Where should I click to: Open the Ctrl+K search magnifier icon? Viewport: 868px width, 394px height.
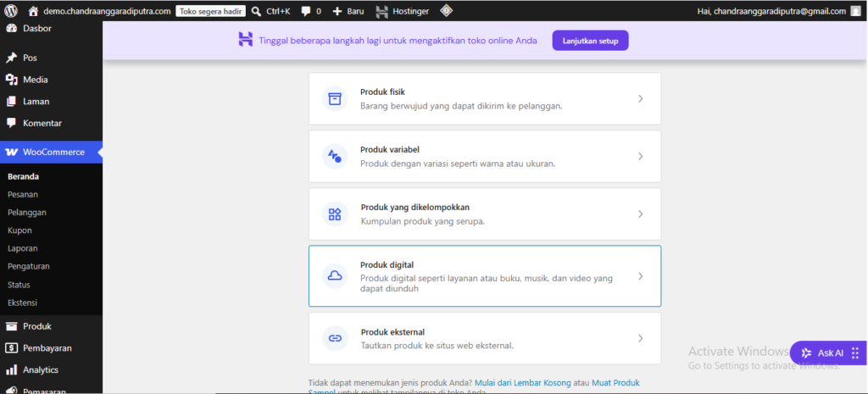point(256,11)
